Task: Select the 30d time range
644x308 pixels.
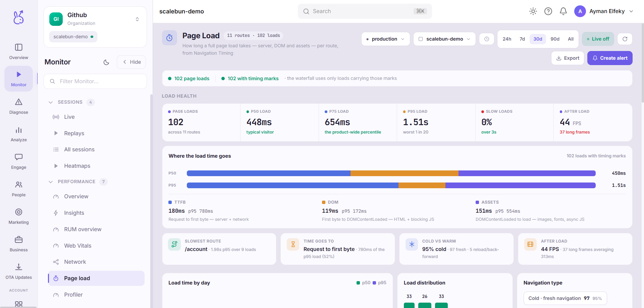Action: pyautogui.click(x=538, y=39)
